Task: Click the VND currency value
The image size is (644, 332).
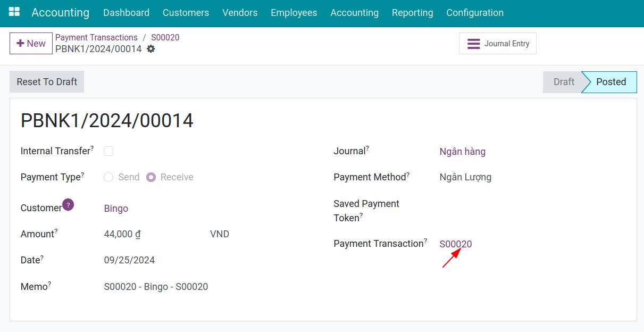Action: (220, 234)
